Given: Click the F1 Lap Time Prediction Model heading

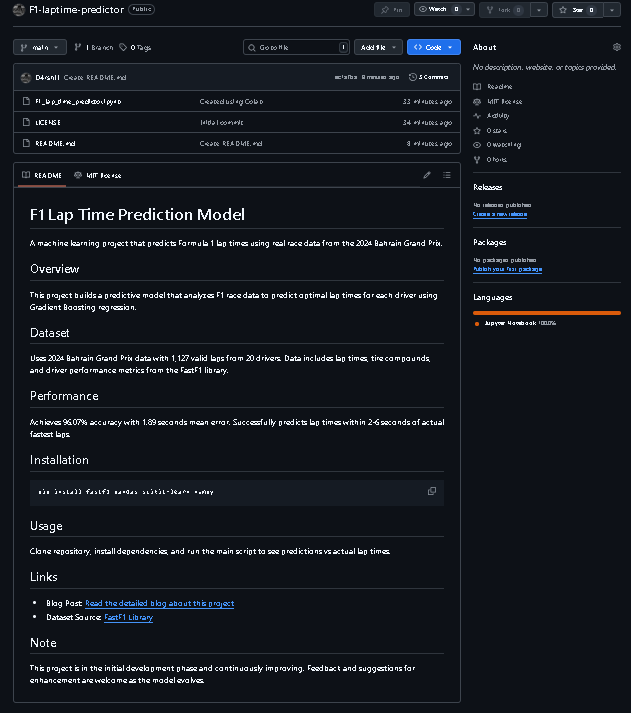Looking at the screenshot, I should pos(137,214).
